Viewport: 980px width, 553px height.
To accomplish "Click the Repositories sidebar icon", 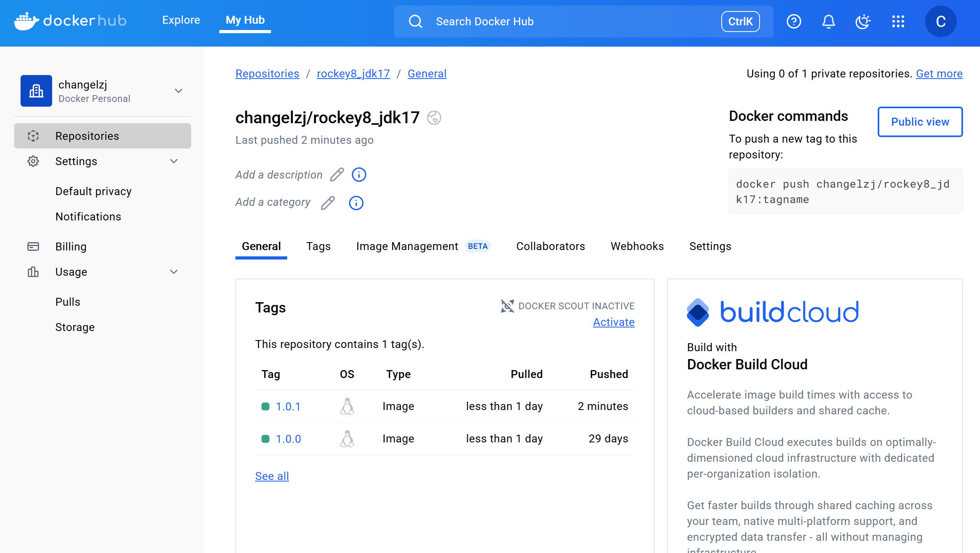I will point(33,136).
